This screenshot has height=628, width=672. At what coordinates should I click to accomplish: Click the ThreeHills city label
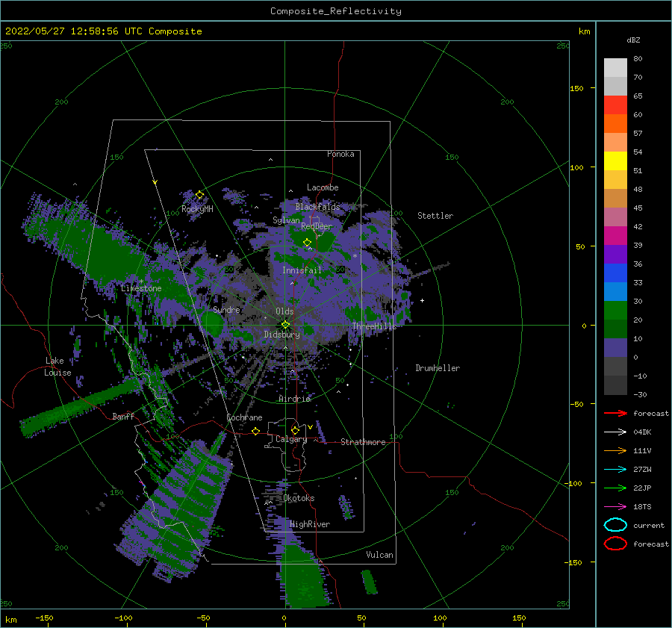(x=375, y=326)
